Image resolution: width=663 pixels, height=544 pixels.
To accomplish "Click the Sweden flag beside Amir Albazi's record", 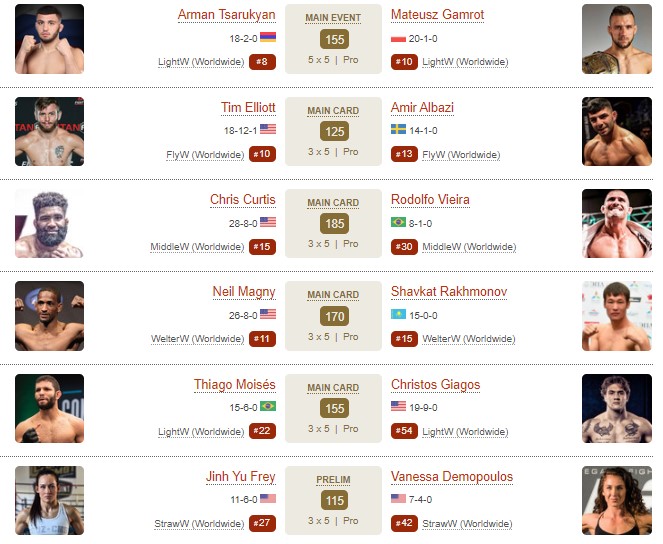I will 398,129.
